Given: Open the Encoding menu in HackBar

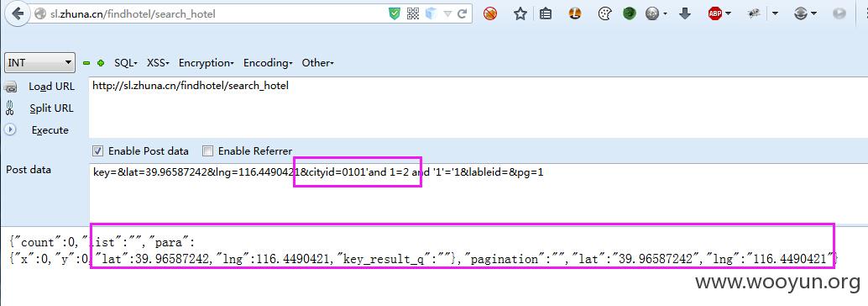Looking at the screenshot, I should (268, 63).
